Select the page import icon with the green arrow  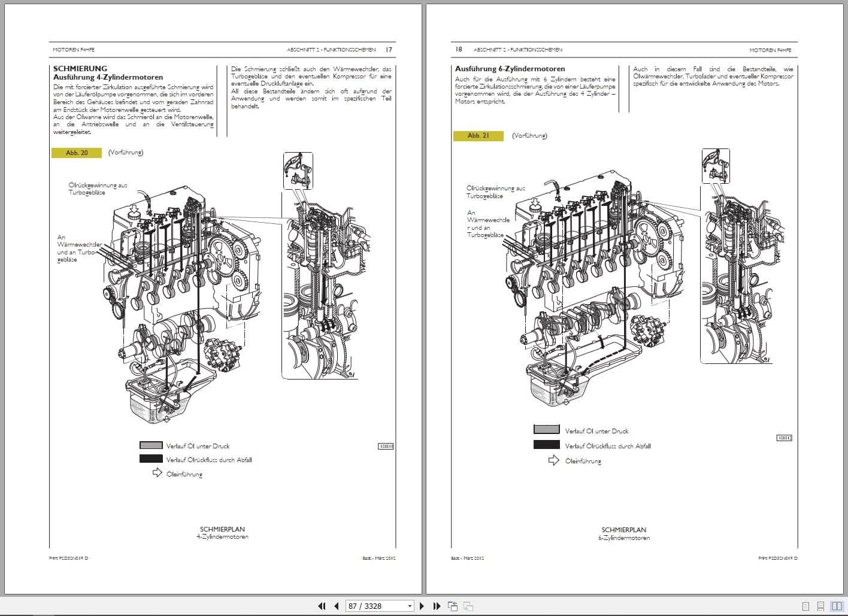pyautogui.click(x=453, y=606)
